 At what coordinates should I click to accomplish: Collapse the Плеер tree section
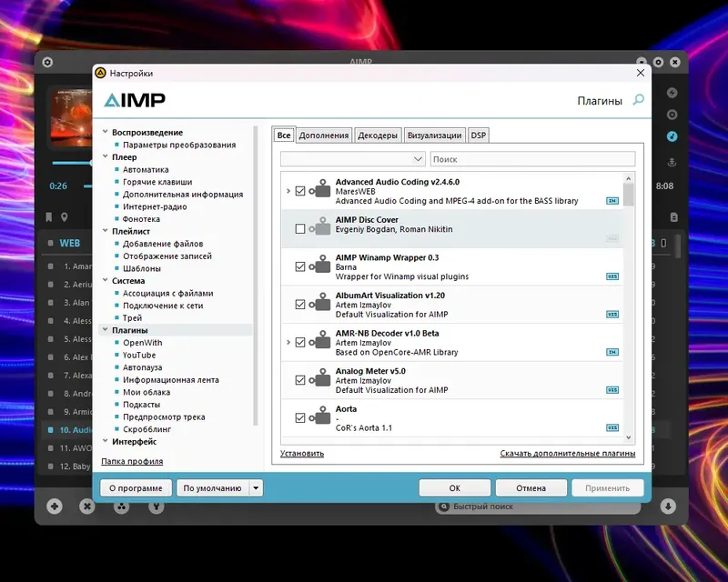tap(106, 156)
